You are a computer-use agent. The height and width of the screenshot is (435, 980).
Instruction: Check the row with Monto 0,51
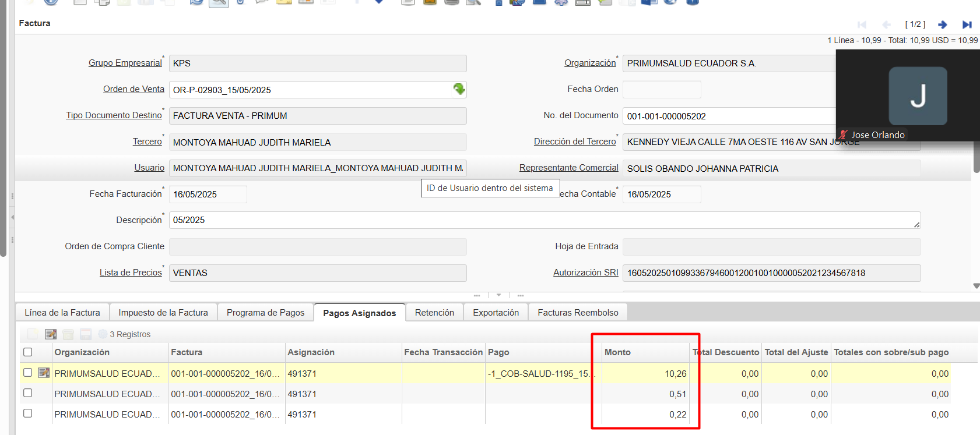click(x=27, y=393)
